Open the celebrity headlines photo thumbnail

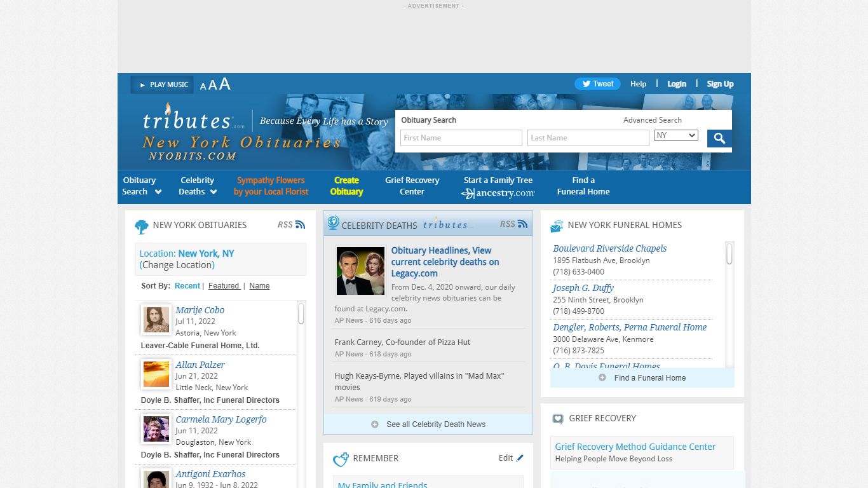pyautogui.click(x=360, y=271)
